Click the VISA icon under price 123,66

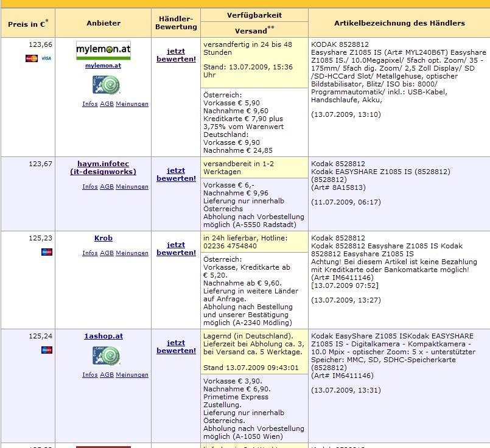click(x=46, y=58)
